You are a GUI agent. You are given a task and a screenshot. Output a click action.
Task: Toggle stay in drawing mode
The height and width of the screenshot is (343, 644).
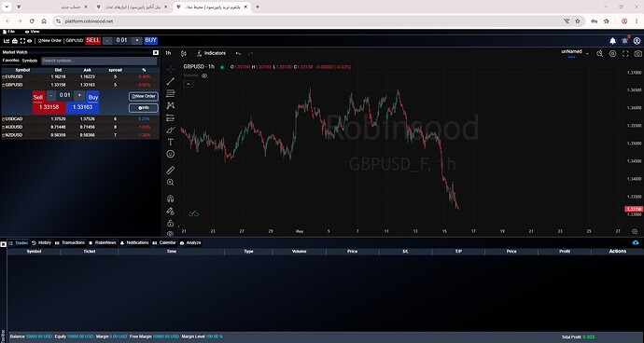click(x=171, y=211)
